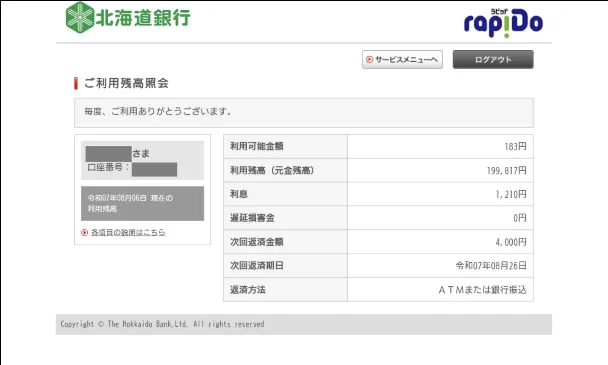This screenshot has width=608, height=365.
Task: Go to サービスメニューへ button
Action: tap(402, 59)
